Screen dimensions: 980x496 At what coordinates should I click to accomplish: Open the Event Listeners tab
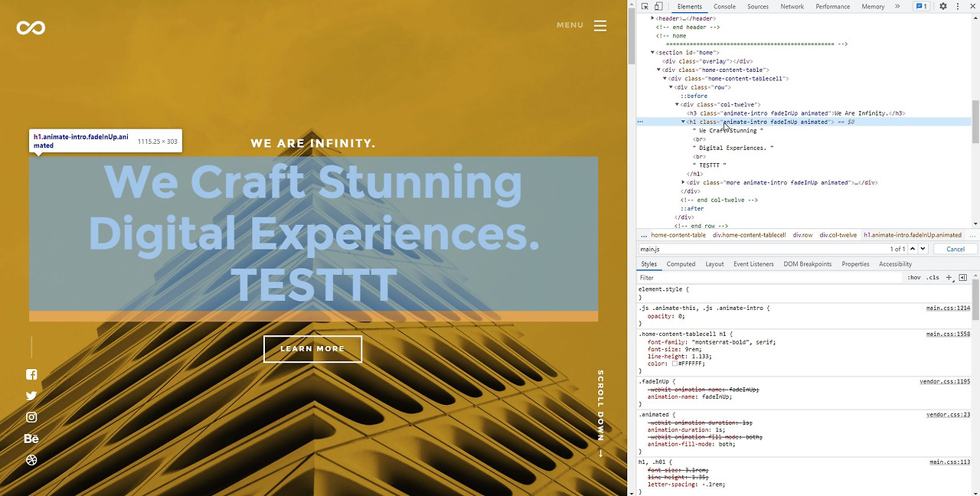point(753,264)
